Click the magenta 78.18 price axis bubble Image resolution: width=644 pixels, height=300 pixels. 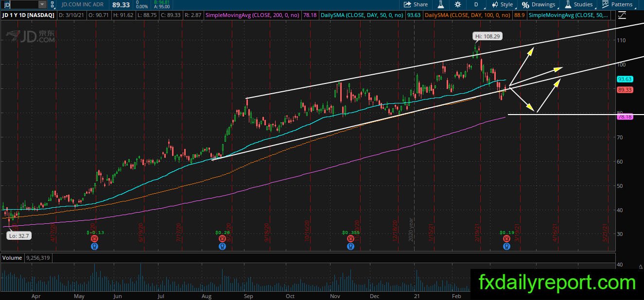click(x=625, y=117)
